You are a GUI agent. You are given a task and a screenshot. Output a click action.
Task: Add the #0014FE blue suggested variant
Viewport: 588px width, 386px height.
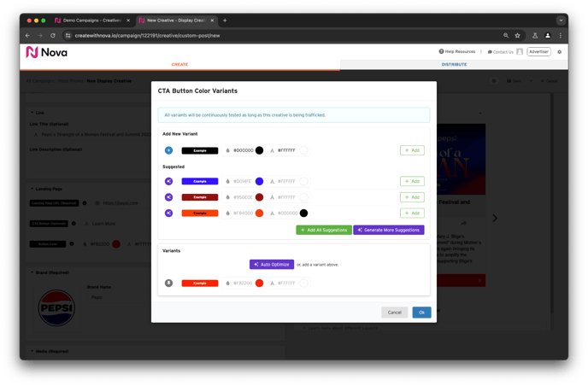coord(412,181)
